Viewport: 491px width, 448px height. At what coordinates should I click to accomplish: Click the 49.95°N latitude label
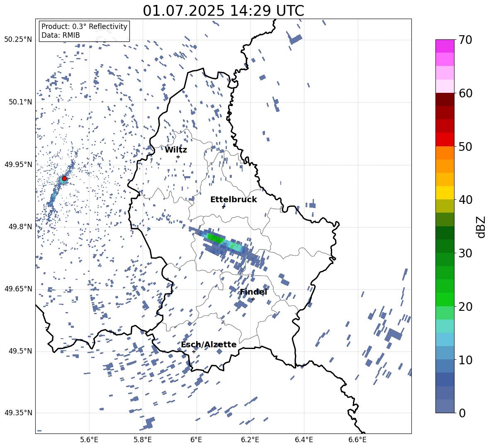pos(18,164)
